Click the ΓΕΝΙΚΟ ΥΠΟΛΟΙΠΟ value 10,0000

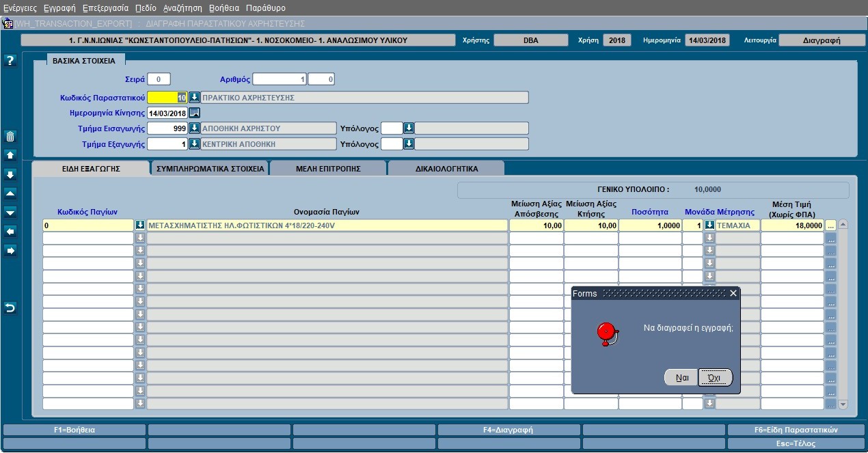pyautogui.click(x=707, y=189)
